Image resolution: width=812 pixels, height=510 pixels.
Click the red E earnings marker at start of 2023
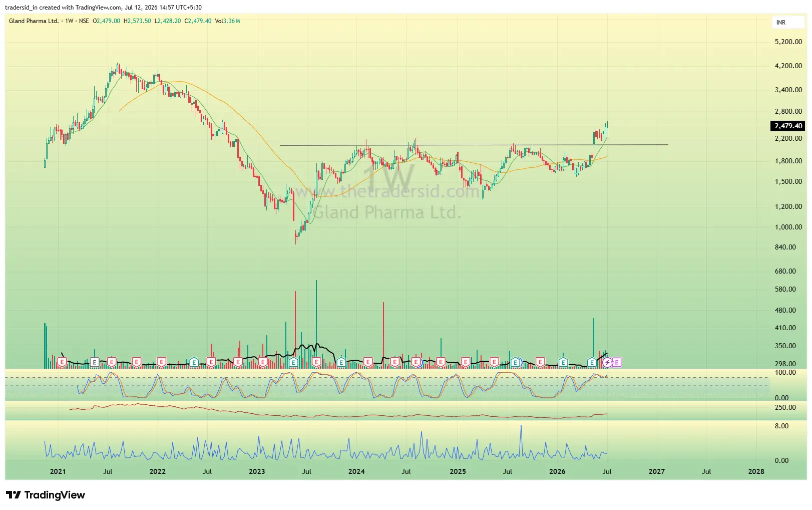coord(262,362)
